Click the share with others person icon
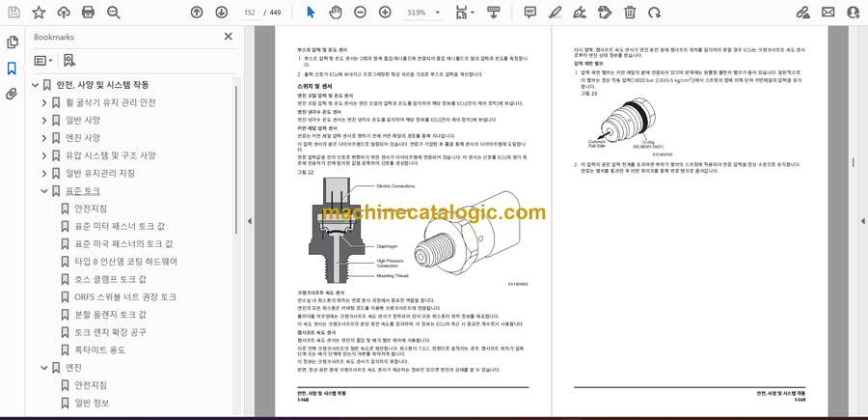This screenshot has height=420, width=868. click(x=854, y=13)
